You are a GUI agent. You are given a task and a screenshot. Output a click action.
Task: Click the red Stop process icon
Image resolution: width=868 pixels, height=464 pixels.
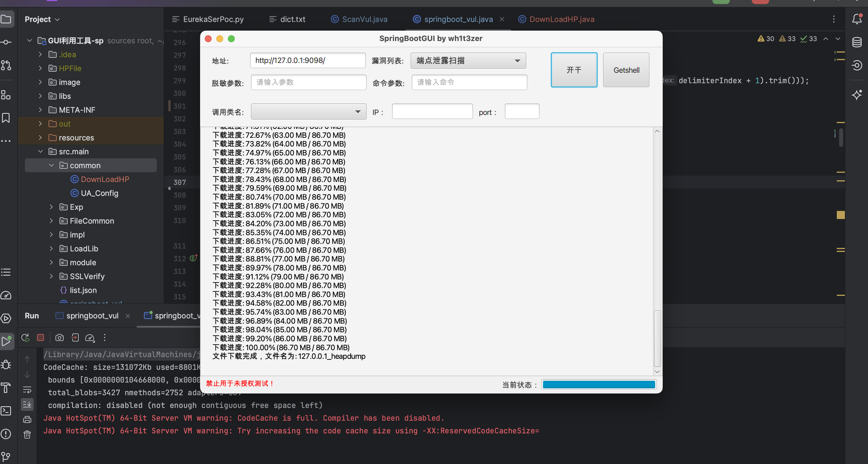[x=40, y=337]
